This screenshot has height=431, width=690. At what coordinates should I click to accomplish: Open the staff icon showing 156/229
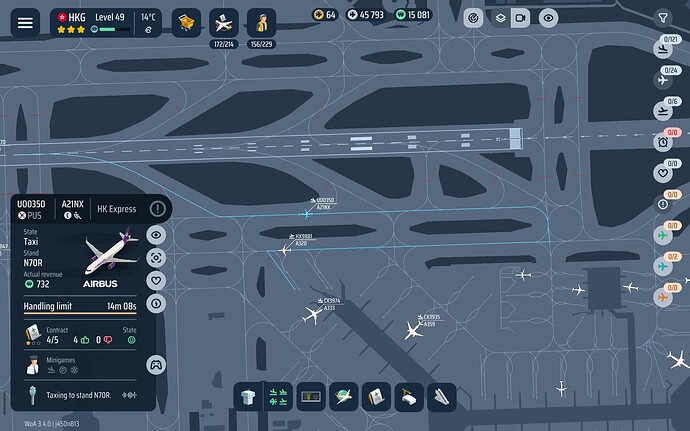pos(262,21)
